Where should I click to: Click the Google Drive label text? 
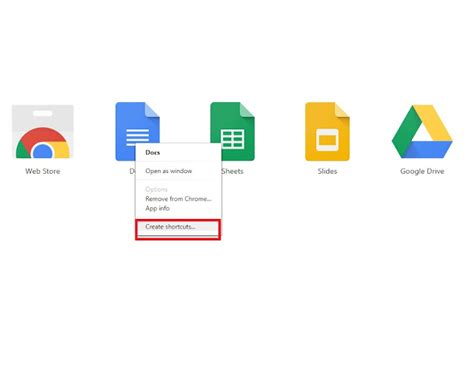click(422, 171)
